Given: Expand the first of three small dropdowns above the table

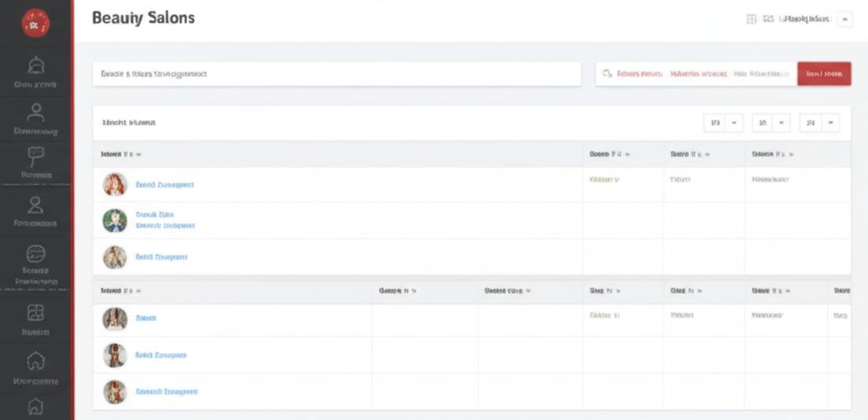Looking at the screenshot, I should coord(722,123).
